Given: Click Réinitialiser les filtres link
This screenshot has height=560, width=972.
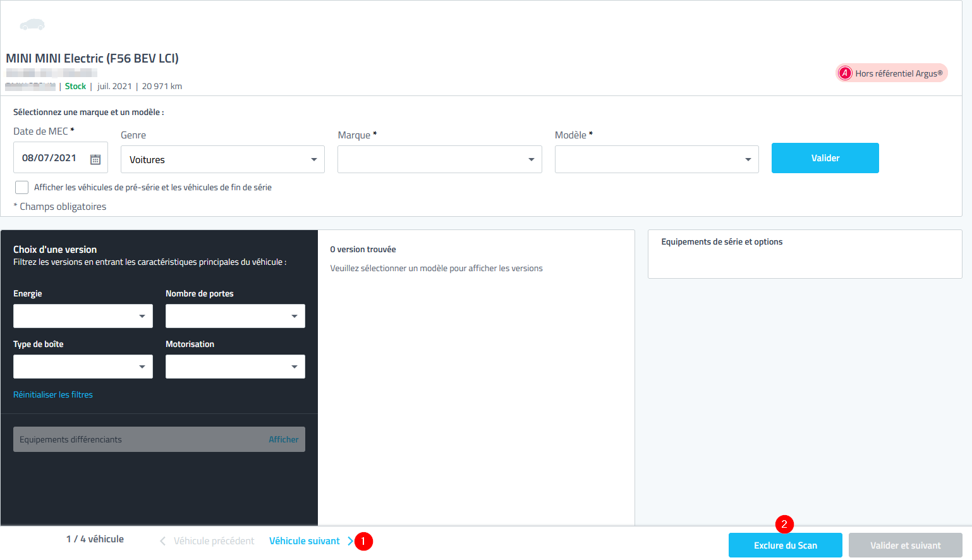Looking at the screenshot, I should pyautogui.click(x=53, y=394).
